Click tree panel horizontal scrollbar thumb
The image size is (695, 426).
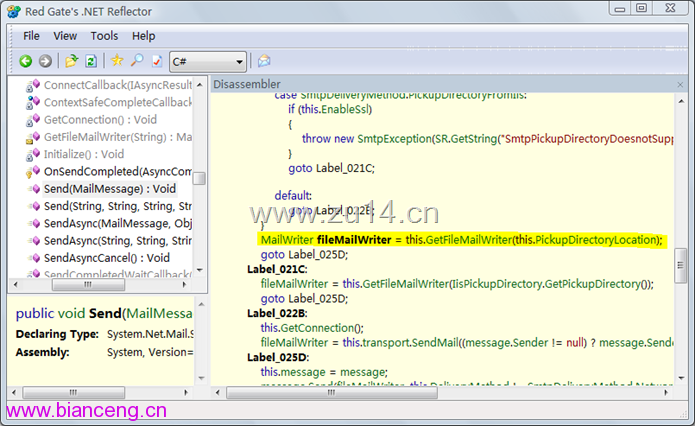tap(88, 285)
